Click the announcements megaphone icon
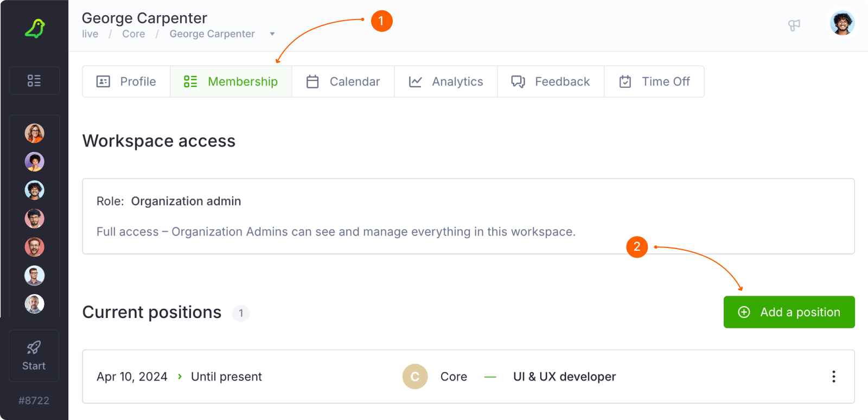Image resolution: width=868 pixels, height=420 pixels. (x=794, y=25)
